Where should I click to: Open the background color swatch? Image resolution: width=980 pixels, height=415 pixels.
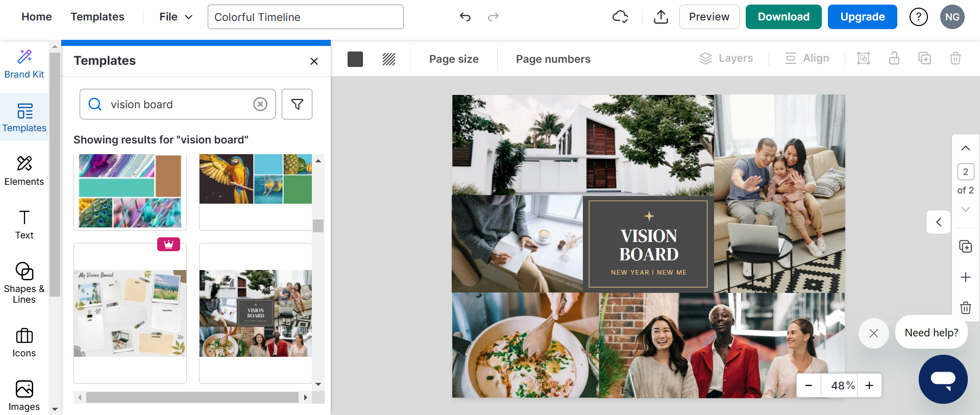(x=355, y=59)
